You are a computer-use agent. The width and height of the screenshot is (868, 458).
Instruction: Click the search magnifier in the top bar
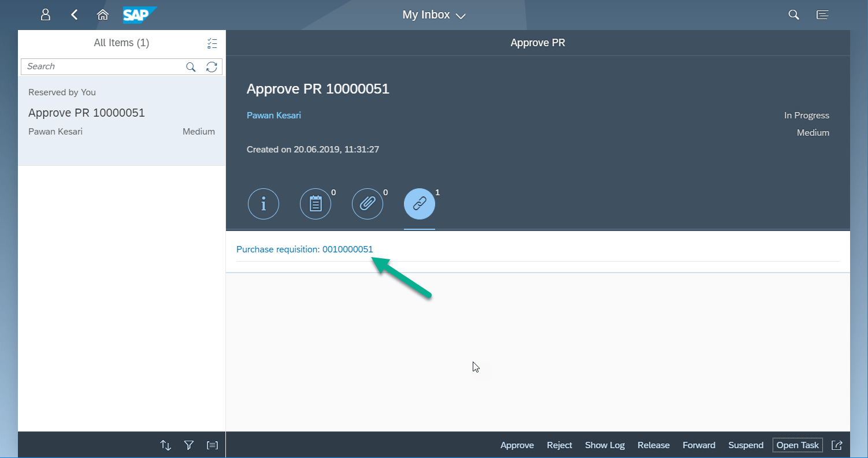tap(793, 14)
